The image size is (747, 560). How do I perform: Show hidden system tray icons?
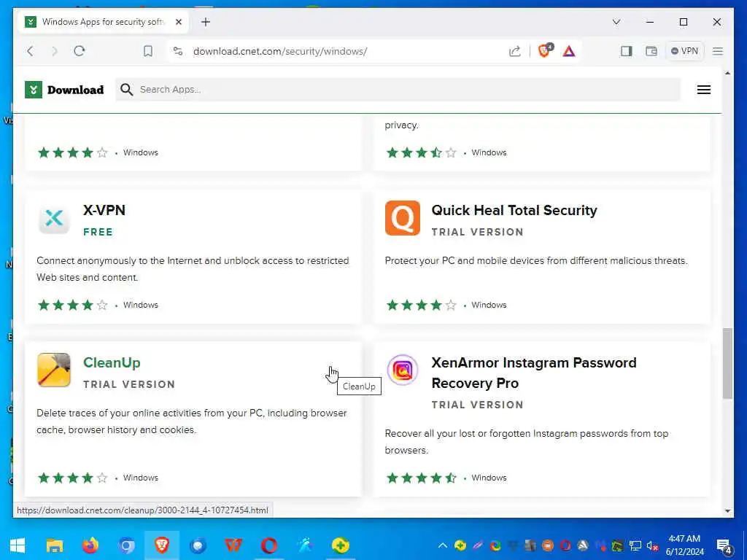pyautogui.click(x=443, y=545)
